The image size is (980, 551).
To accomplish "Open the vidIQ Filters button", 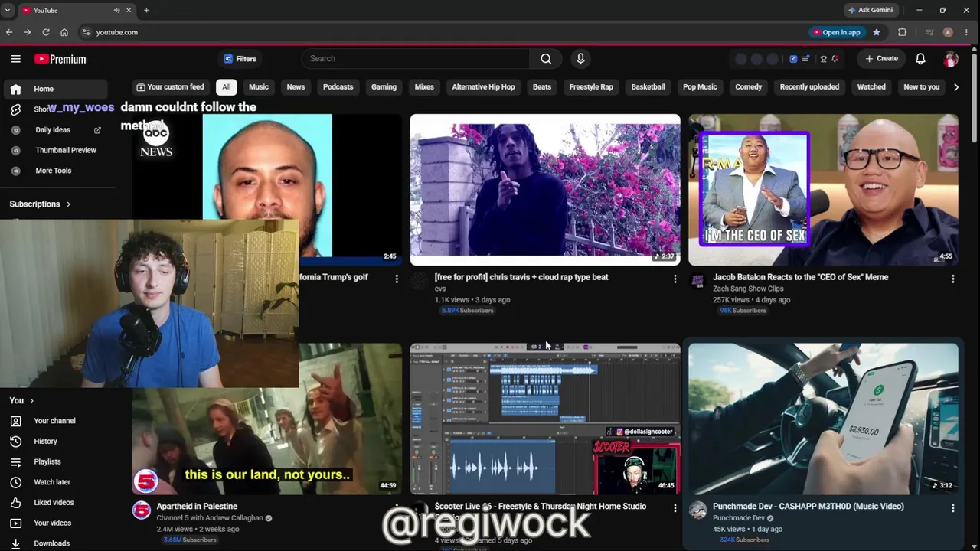I will pos(240,59).
